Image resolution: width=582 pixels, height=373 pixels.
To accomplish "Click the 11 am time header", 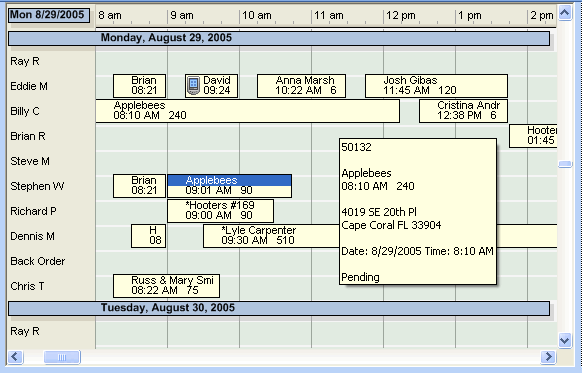I will [329, 16].
